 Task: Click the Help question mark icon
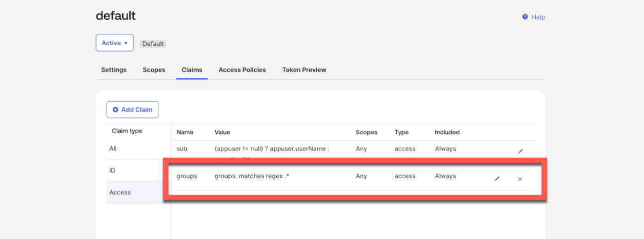point(525,17)
